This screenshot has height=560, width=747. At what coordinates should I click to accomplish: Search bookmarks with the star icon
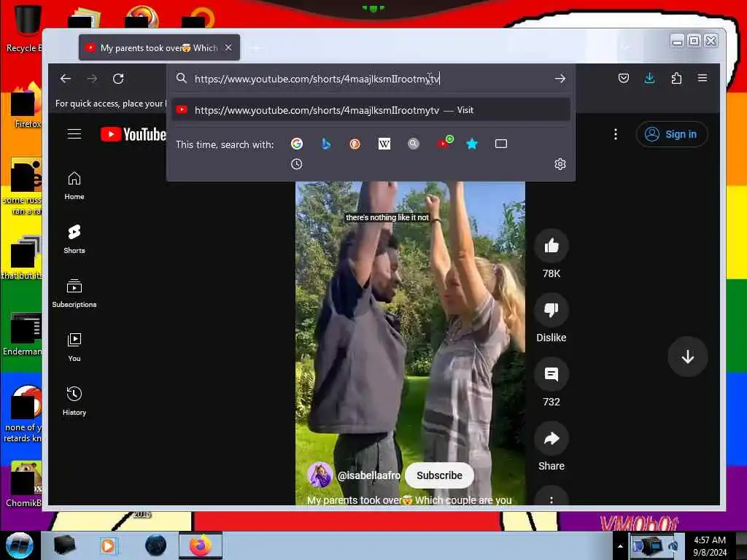pos(472,144)
